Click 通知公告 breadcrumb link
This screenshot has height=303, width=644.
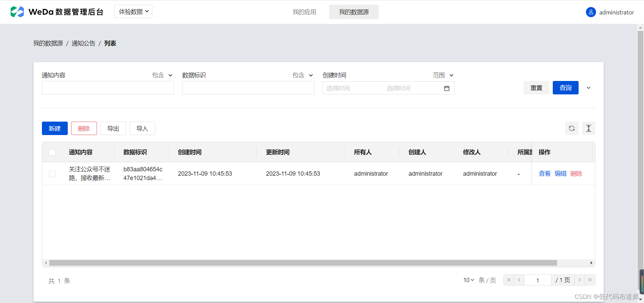[83, 43]
